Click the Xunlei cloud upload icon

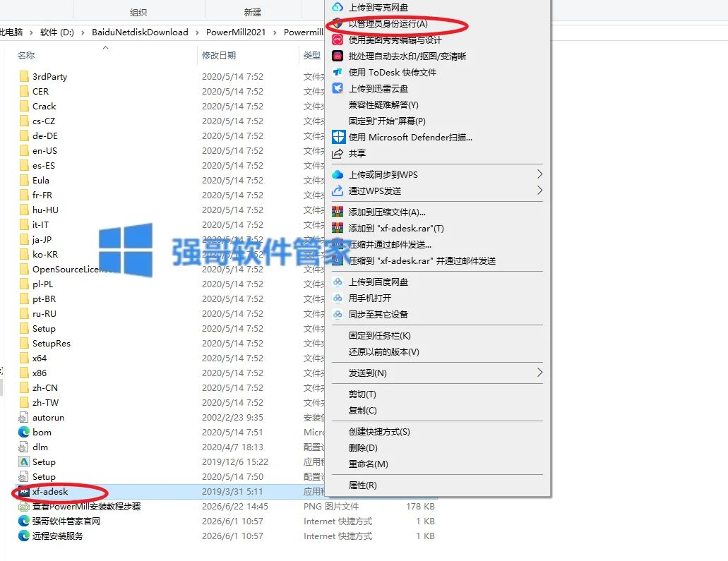338,88
